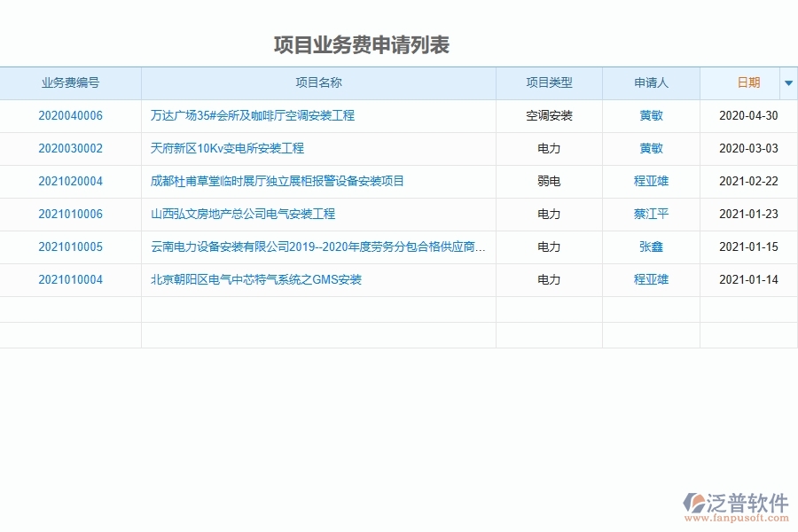This screenshot has height=532, width=798.
Task: Open the 日期 column filter dropdown arrow
Action: tap(788, 83)
